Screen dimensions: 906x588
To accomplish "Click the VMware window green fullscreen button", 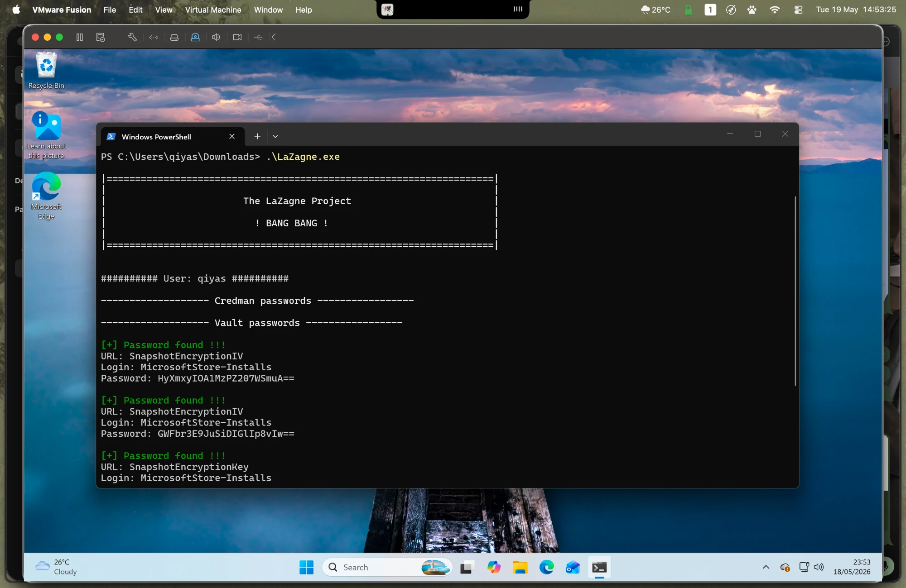I will pyautogui.click(x=59, y=37).
